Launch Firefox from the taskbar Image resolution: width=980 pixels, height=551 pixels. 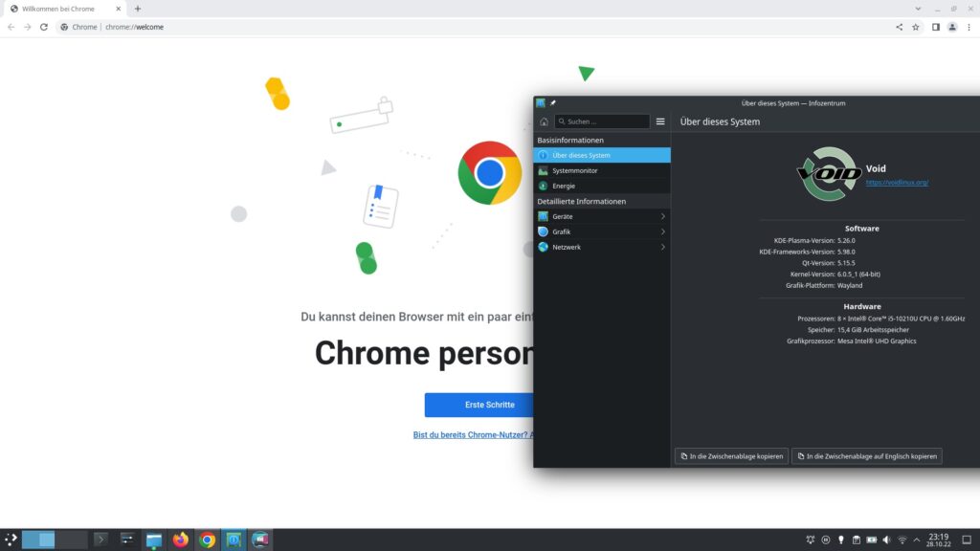181,540
